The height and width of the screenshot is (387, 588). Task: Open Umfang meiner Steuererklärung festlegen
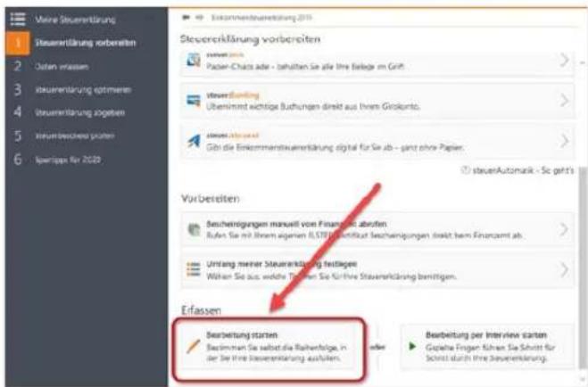[377, 269]
